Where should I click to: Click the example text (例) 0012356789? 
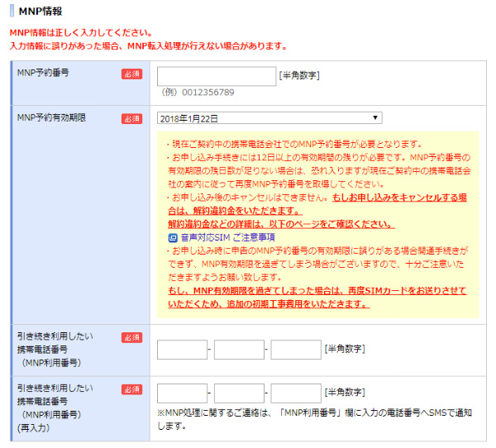click(x=198, y=93)
